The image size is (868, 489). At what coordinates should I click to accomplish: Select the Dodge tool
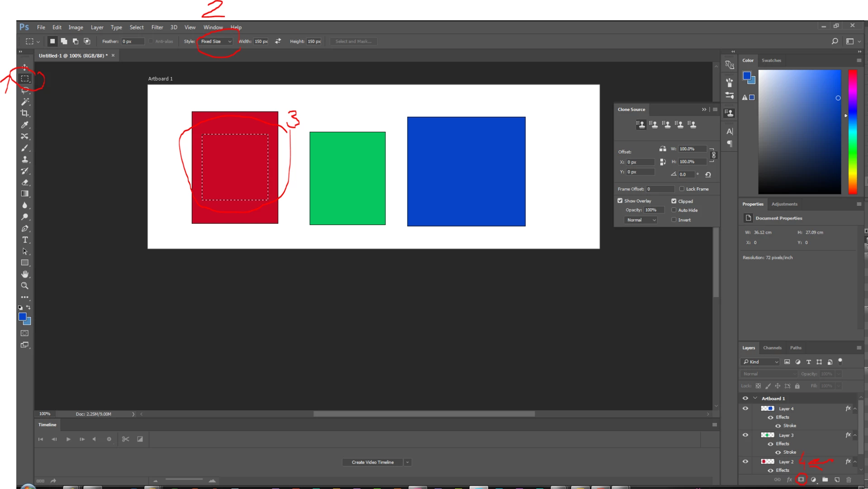25,217
